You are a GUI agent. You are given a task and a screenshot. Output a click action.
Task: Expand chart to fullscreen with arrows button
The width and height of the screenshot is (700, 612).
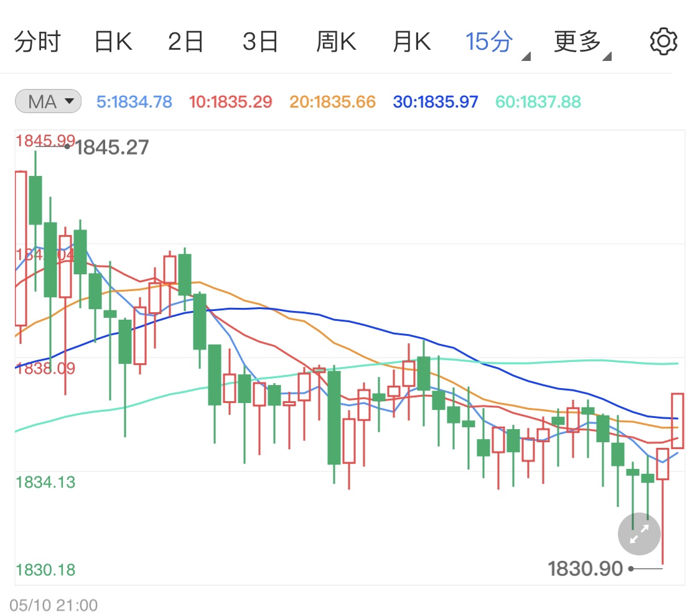coord(639,534)
